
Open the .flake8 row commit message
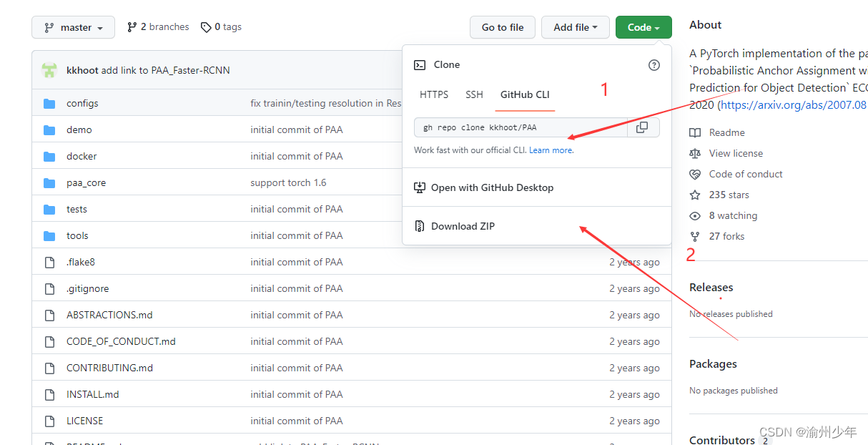(x=297, y=262)
